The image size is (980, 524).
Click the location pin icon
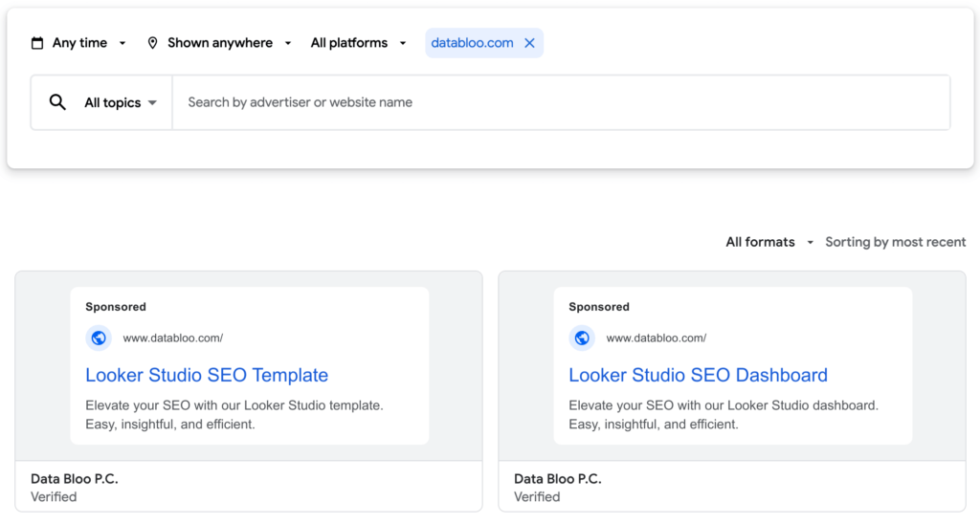click(x=152, y=43)
